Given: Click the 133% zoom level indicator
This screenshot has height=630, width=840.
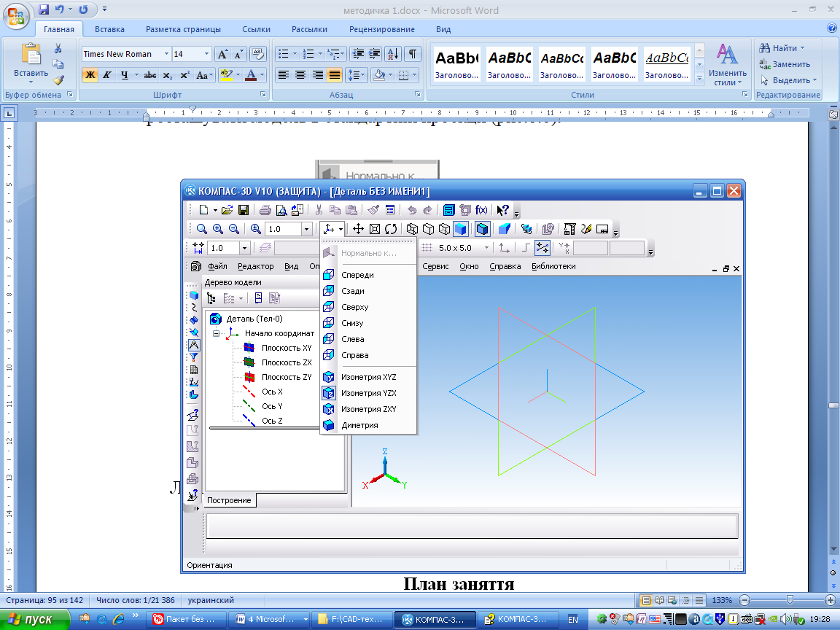Looking at the screenshot, I should (722, 600).
